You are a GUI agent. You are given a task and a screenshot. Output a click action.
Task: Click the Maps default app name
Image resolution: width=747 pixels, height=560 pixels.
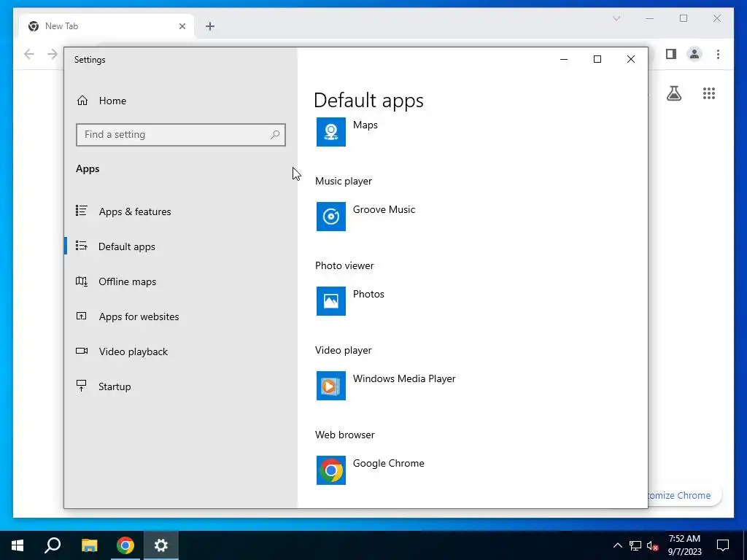point(365,125)
